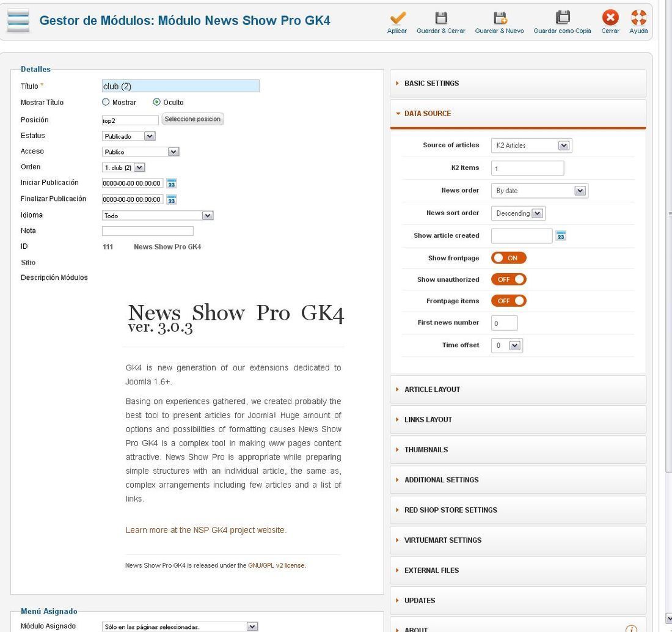Open the Módulo Asignado dropdown
The width and height of the screenshot is (672, 632).
point(180,627)
